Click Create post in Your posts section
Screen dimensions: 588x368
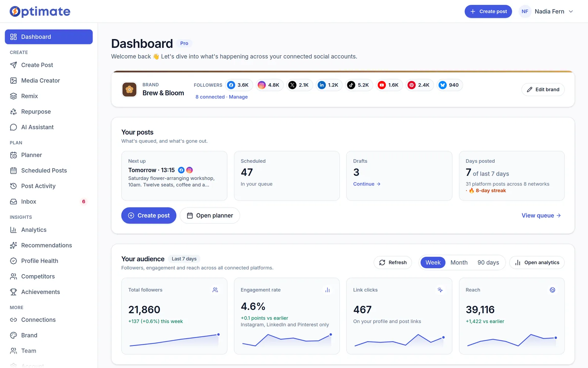click(x=149, y=216)
